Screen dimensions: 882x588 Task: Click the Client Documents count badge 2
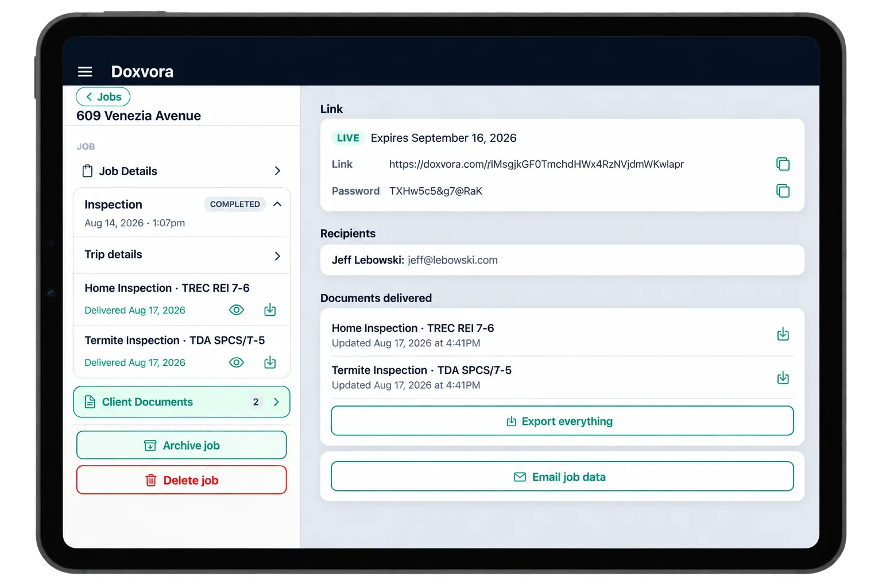pos(256,402)
